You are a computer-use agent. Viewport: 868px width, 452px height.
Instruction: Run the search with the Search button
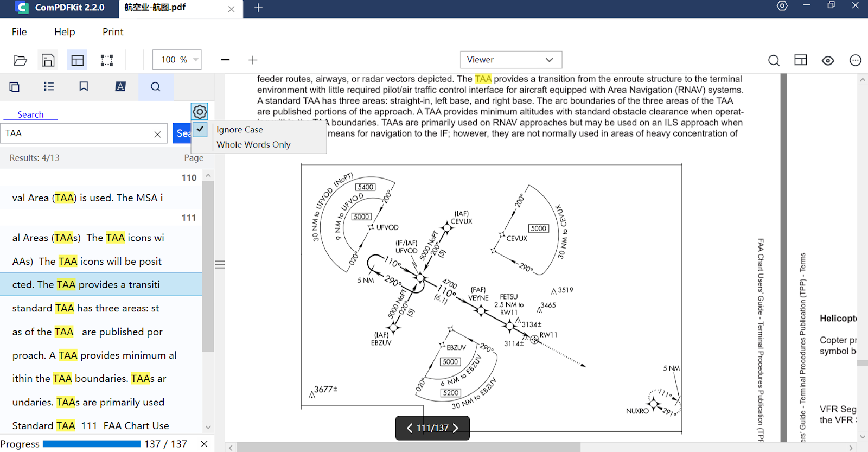[183, 133]
